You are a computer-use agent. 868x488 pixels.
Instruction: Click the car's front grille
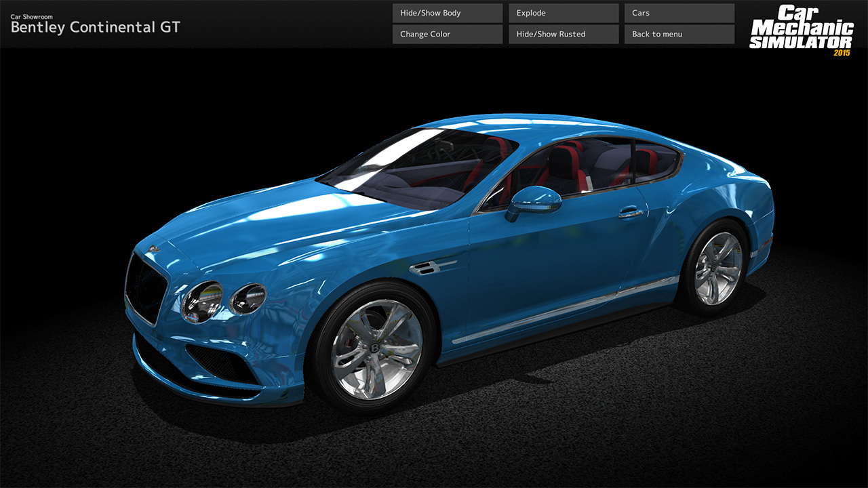point(146,289)
